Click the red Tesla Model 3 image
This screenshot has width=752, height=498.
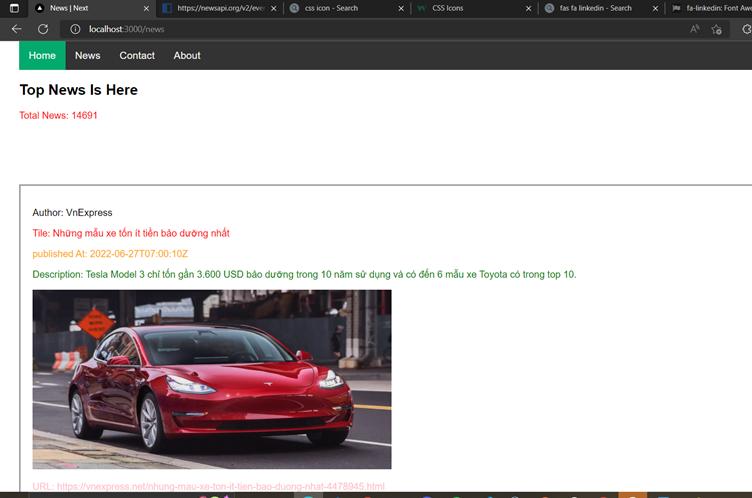(x=212, y=379)
